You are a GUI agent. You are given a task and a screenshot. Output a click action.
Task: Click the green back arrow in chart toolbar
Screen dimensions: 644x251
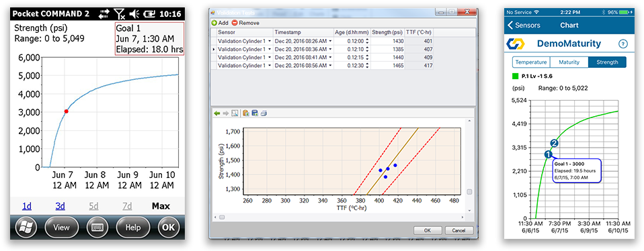(217, 113)
